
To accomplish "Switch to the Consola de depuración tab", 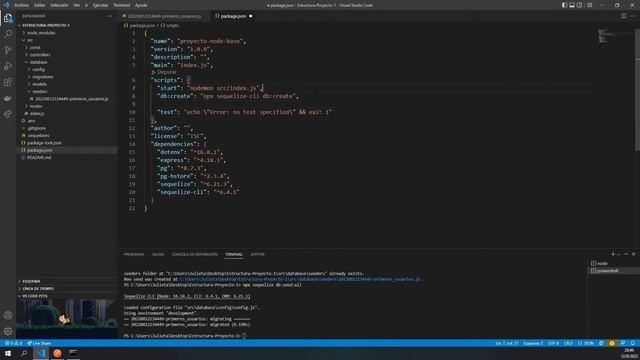I will (x=195, y=254).
